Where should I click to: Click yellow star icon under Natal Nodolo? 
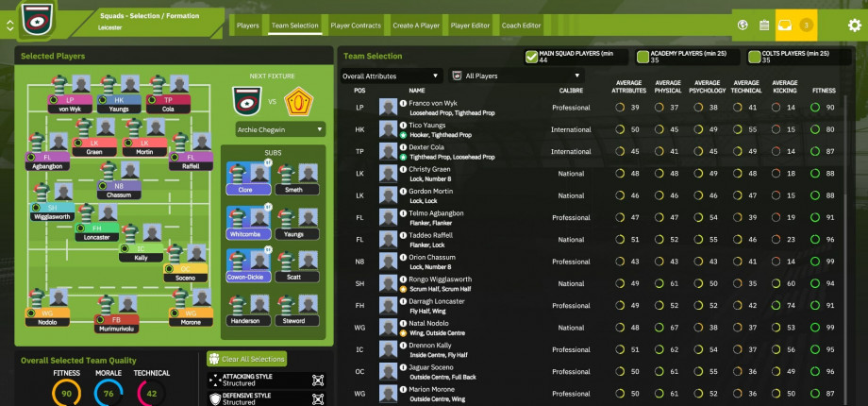coord(404,333)
